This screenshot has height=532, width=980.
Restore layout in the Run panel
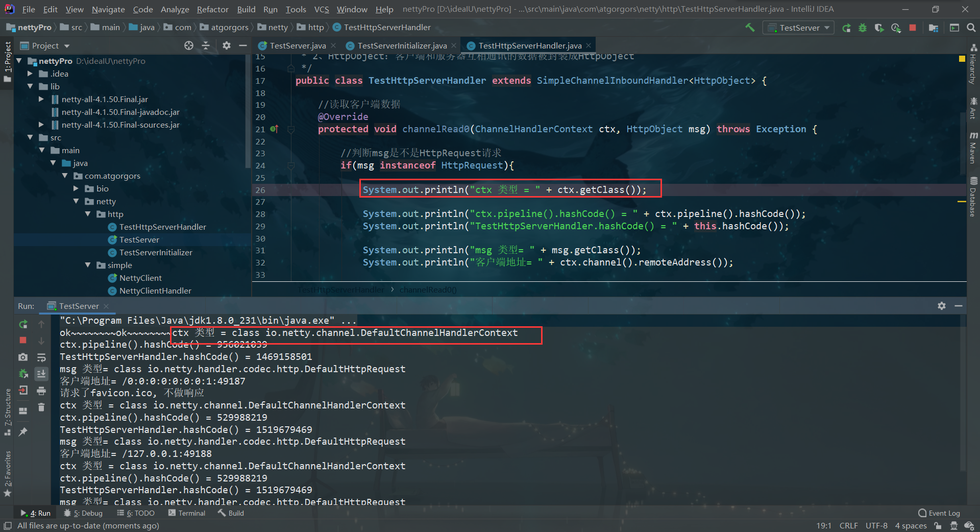pyautogui.click(x=23, y=410)
